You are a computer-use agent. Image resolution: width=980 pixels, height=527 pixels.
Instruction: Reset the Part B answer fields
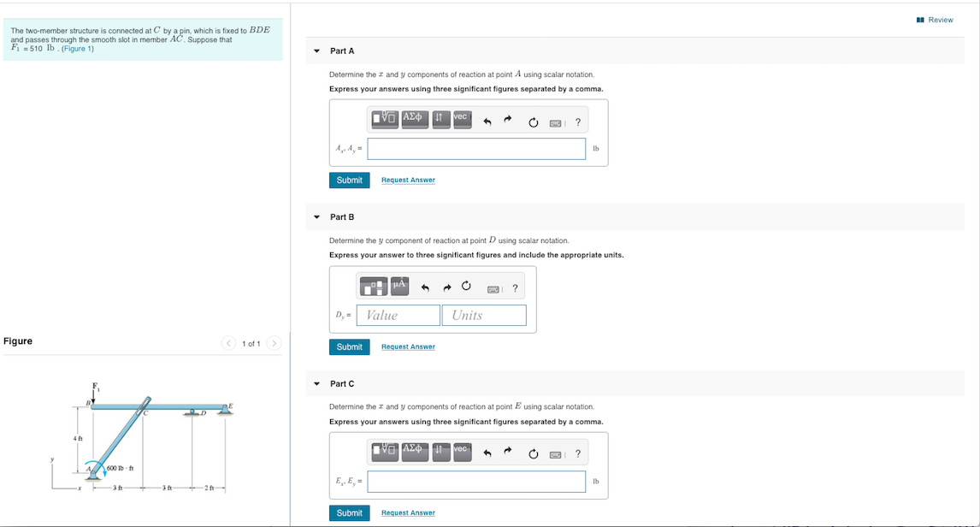point(466,287)
